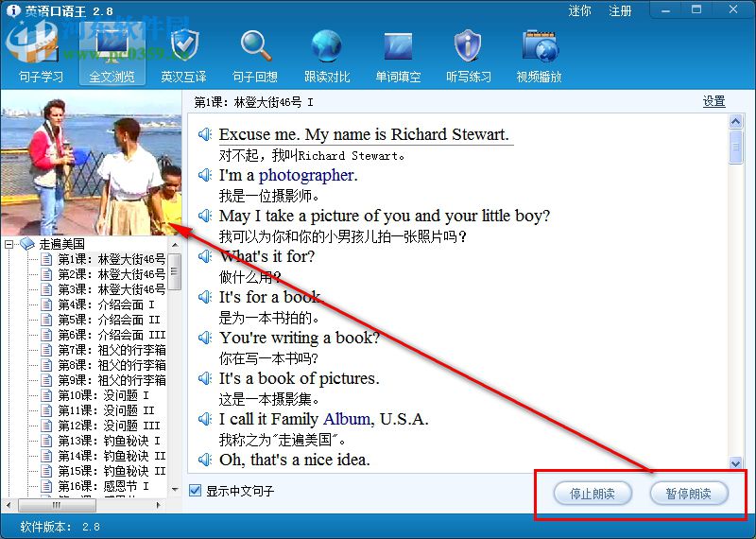Click the document icon beside 第4课

pyautogui.click(x=46, y=304)
